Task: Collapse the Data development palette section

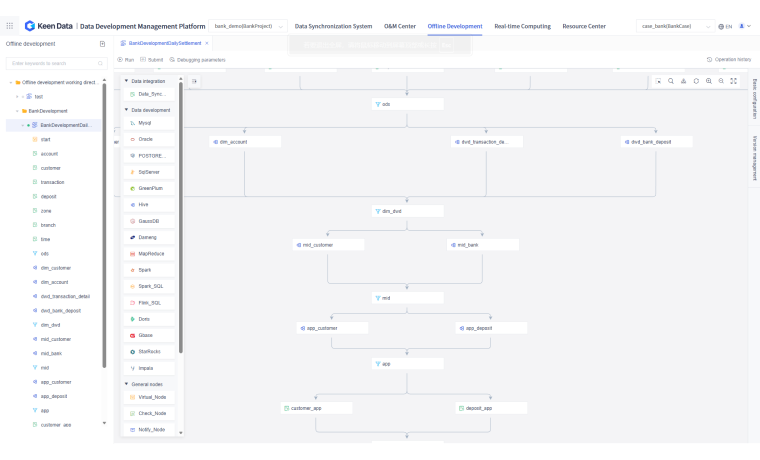Action: 126,109
